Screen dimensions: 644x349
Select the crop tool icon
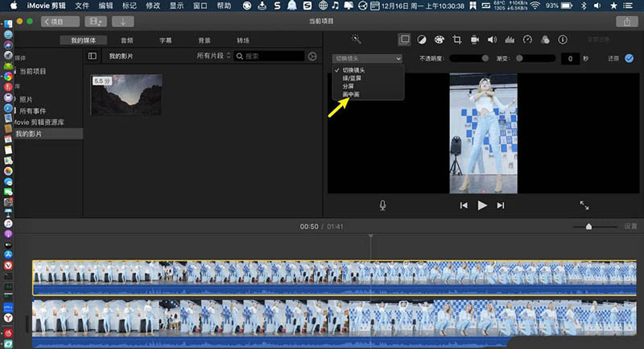pyautogui.click(x=456, y=39)
